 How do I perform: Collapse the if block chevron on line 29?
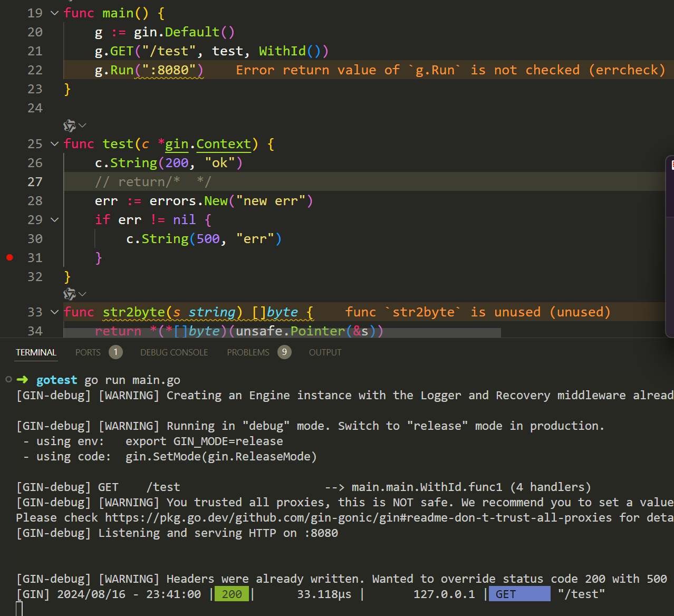[54, 220]
